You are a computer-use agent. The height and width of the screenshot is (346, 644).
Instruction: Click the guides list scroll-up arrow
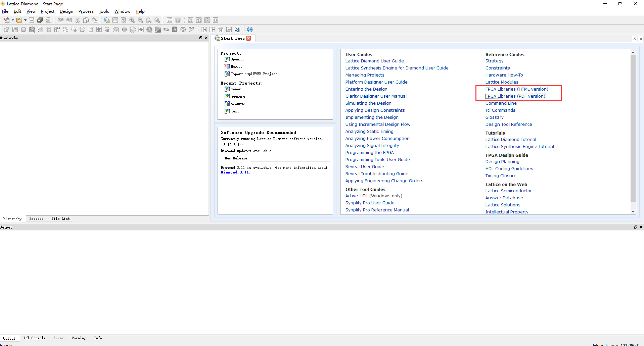(x=633, y=52)
